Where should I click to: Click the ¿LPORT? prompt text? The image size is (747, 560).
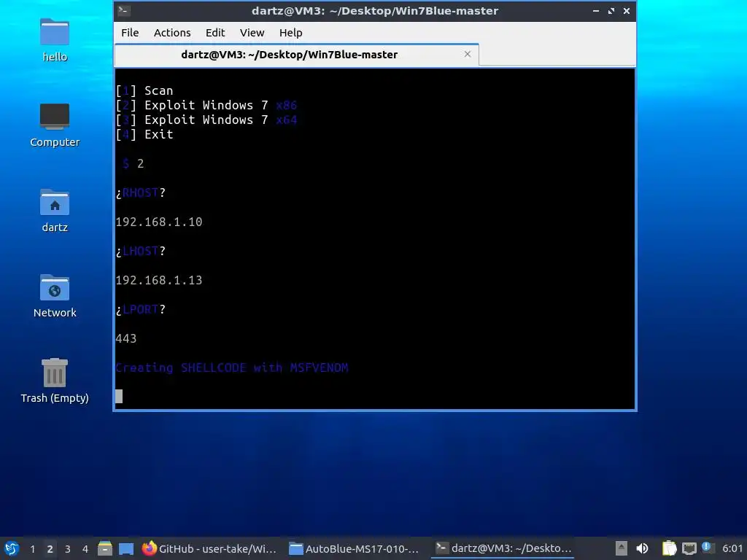(141, 309)
